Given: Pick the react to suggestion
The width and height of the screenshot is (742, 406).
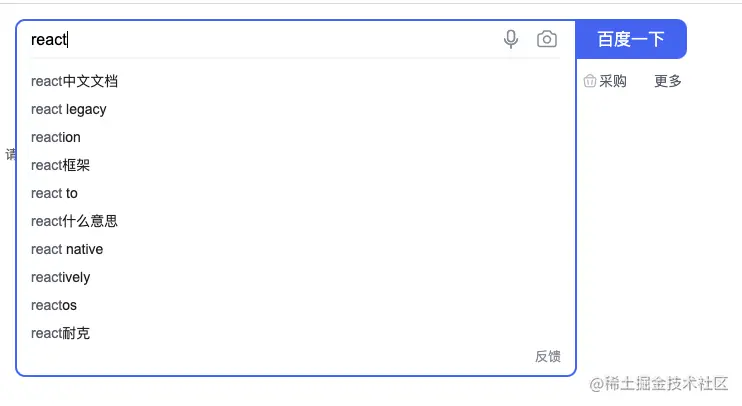Looking at the screenshot, I should point(54,193).
